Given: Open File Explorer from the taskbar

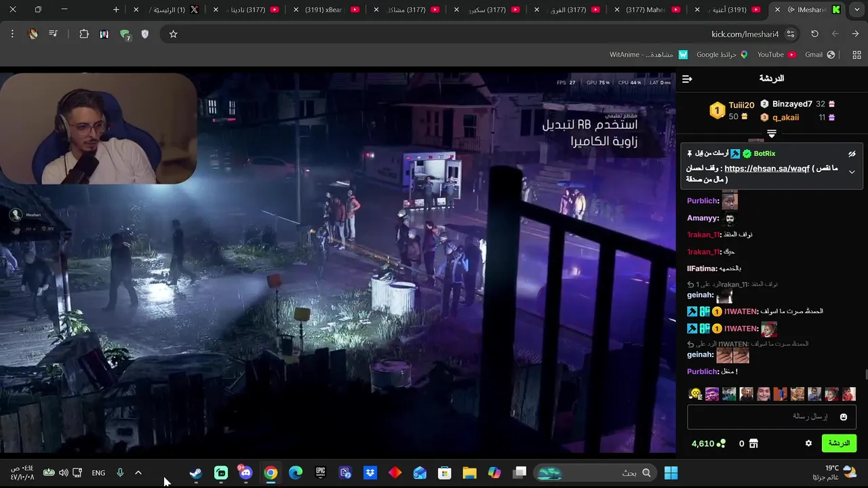Looking at the screenshot, I should (x=469, y=473).
